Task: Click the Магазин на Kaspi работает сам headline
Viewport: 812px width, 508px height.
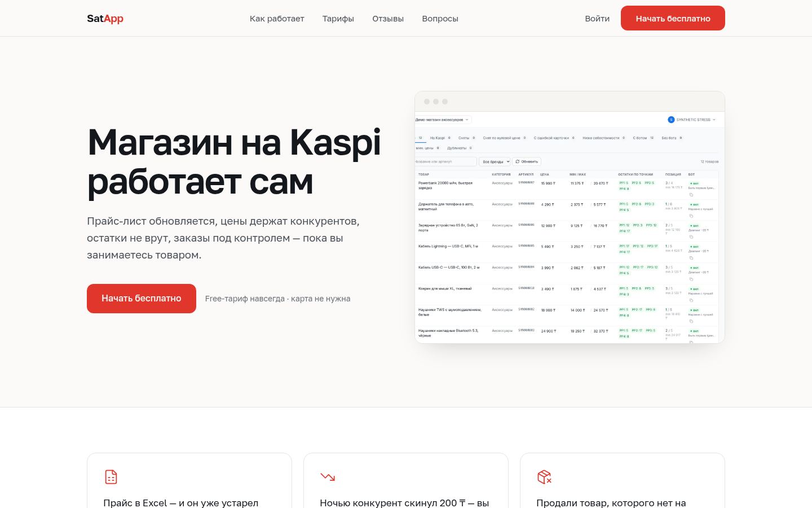Action: tap(234, 162)
